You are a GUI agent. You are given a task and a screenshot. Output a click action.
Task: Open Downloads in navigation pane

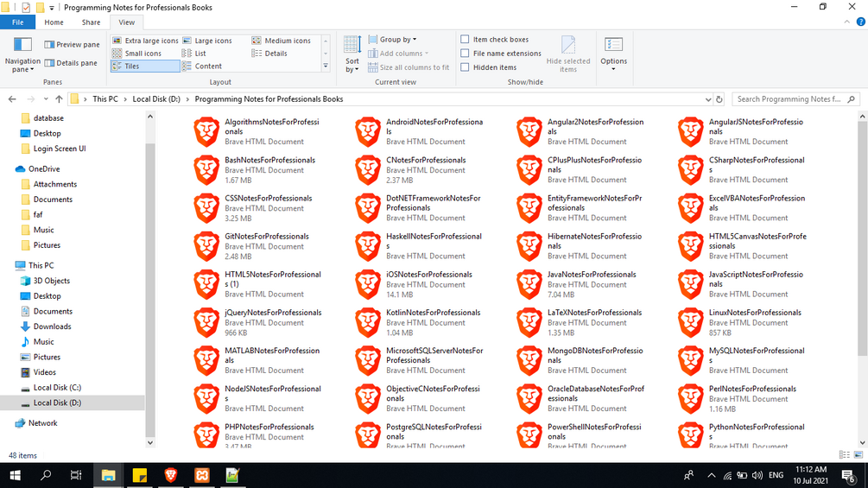pos(52,326)
